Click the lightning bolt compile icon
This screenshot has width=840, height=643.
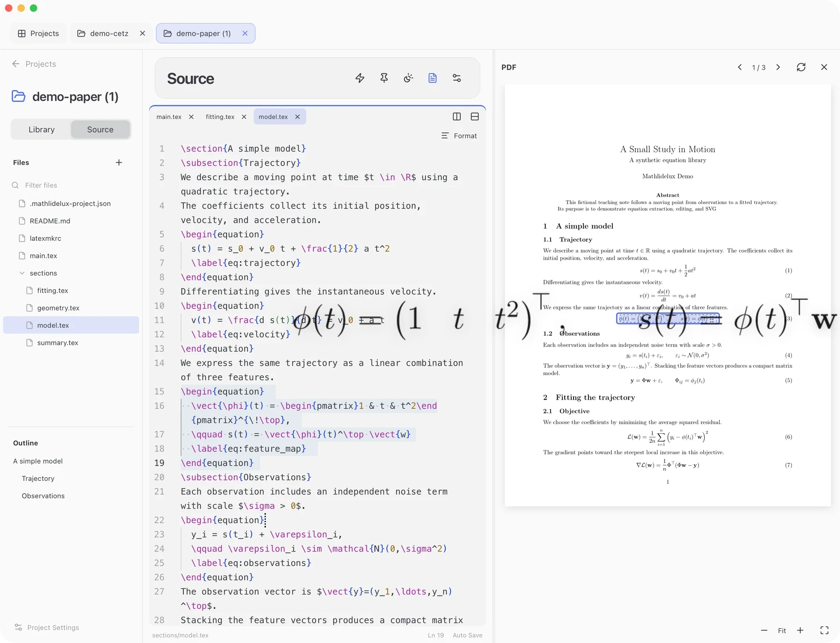360,78
